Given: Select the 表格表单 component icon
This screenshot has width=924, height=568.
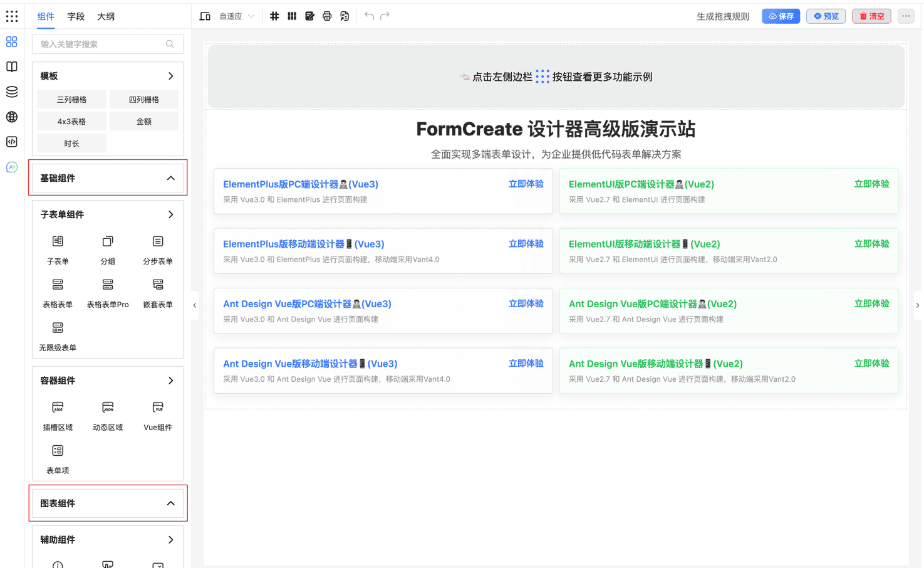Looking at the screenshot, I should [58, 285].
